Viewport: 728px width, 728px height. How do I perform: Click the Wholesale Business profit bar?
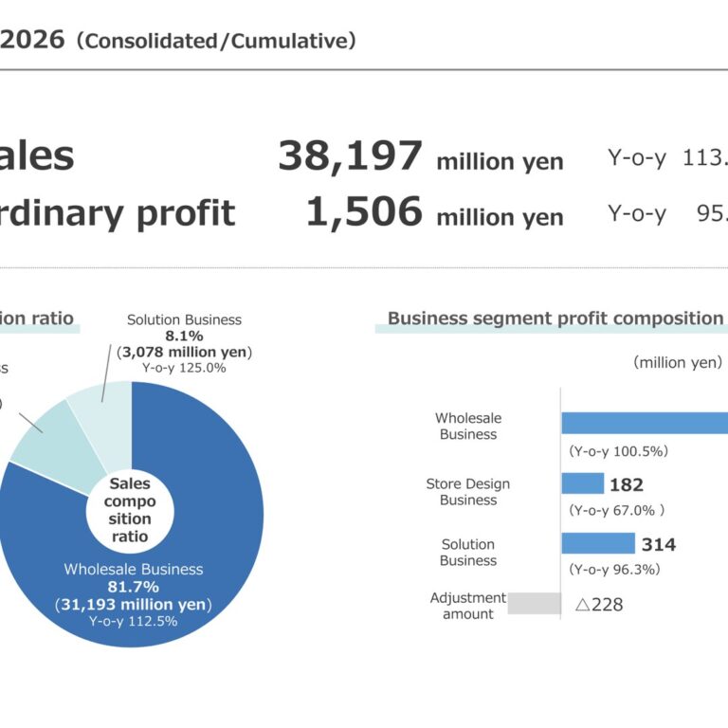click(x=645, y=423)
